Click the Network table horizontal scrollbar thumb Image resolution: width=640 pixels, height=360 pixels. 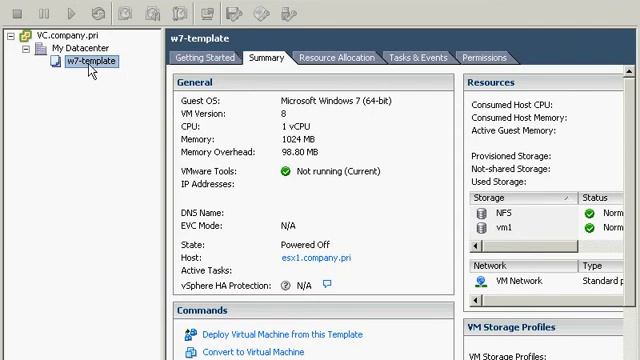tap(553, 301)
